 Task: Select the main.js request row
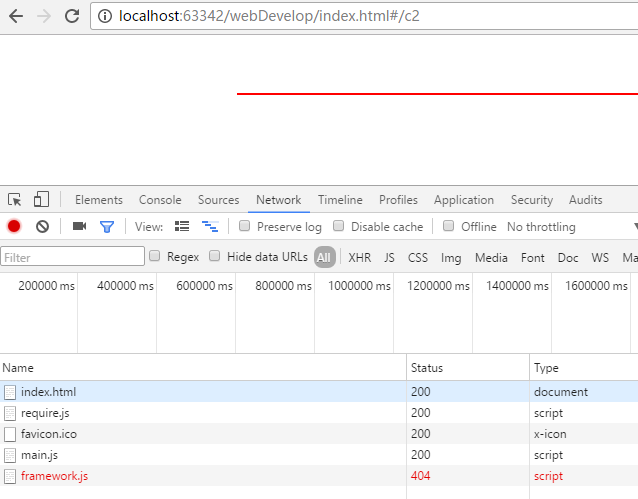coord(319,455)
